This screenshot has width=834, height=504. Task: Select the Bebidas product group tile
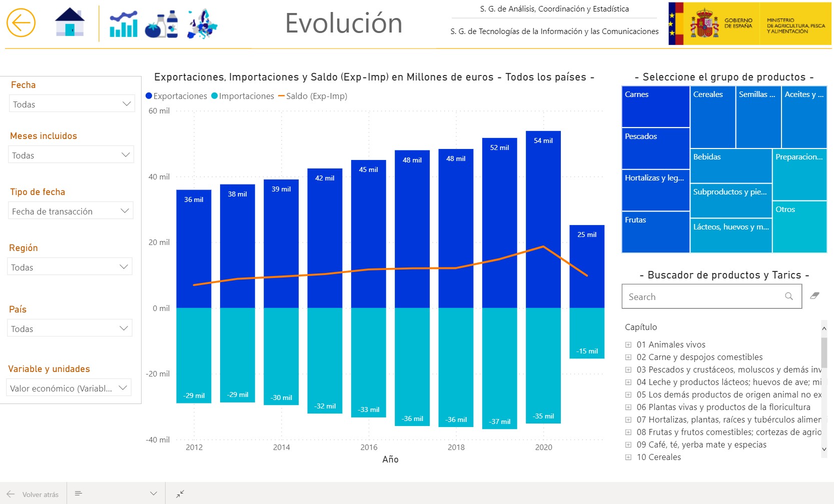point(730,165)
